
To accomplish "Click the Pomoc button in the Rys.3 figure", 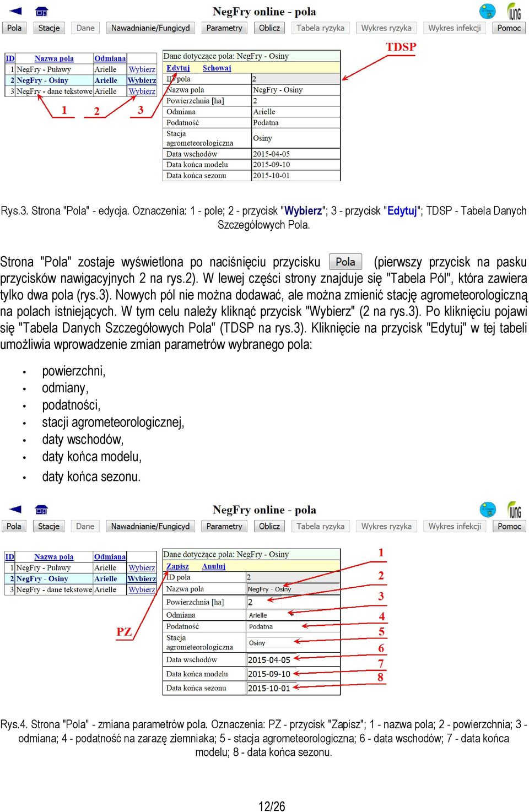I will click(509, 28).
